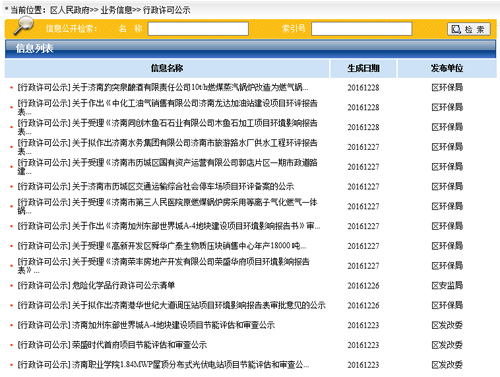The height and width of the screenshot is (377, 500).
Task: Click 区安监局 publisher in 危险化学品 row
Action: [447, 286]
